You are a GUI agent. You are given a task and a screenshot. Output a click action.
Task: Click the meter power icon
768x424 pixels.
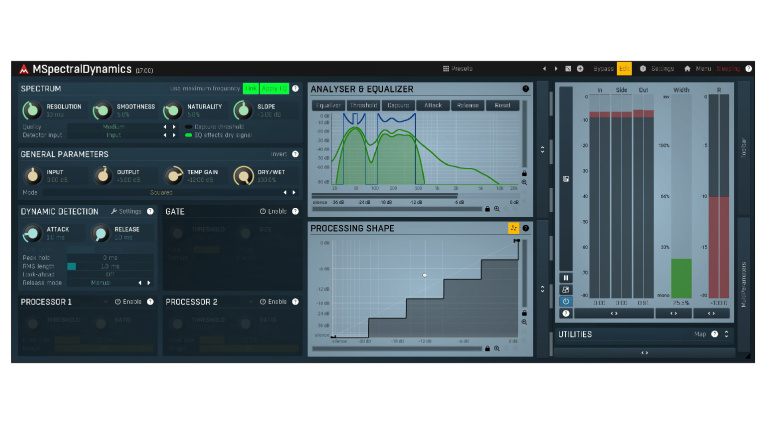tap(566, 301)
